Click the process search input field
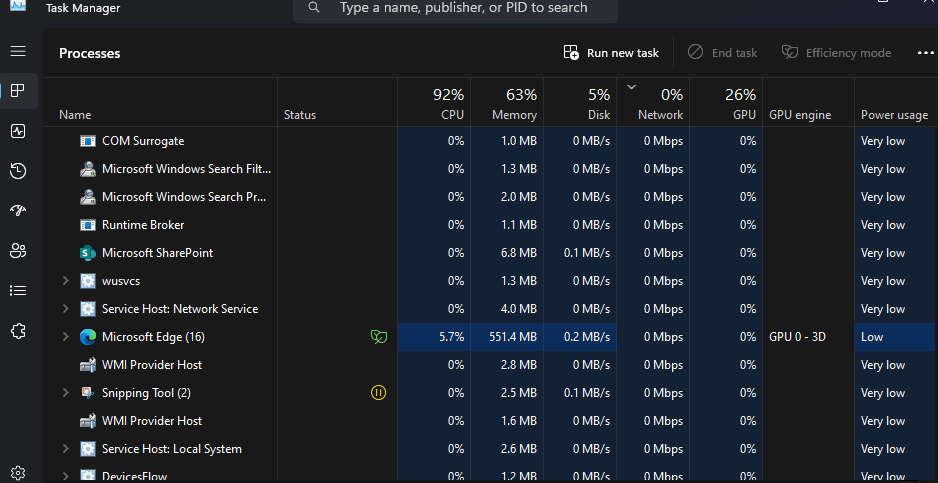The image size is (938, 483). [455, 9]
